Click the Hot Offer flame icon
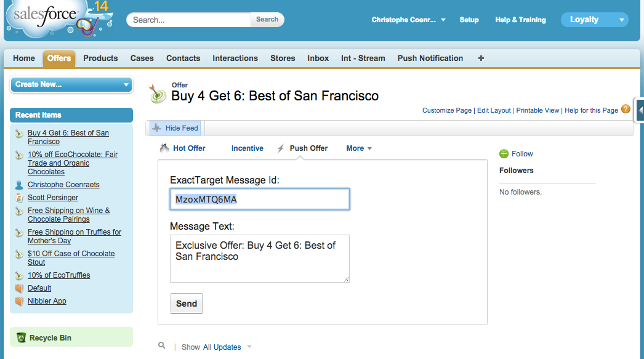 pos(164,148)
